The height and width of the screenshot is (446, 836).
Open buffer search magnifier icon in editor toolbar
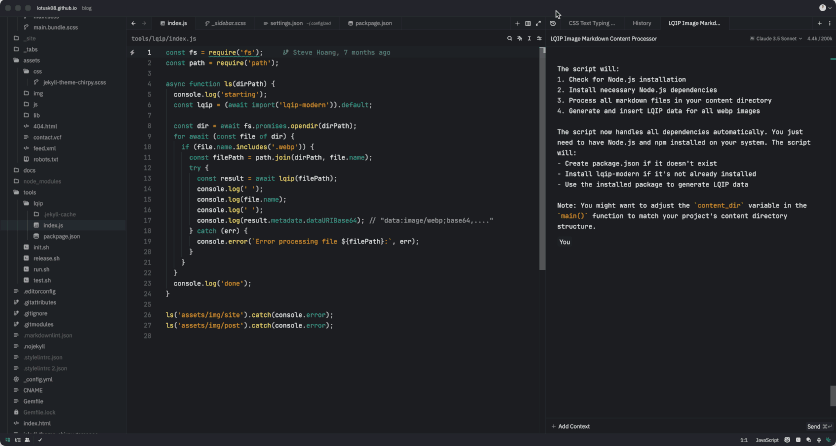click(x=508, y=38)
